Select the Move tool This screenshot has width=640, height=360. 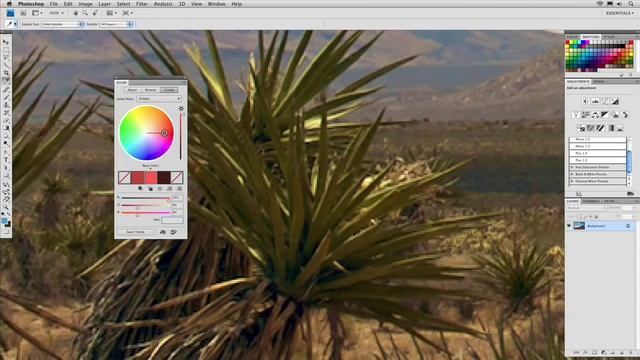point(6,42)
